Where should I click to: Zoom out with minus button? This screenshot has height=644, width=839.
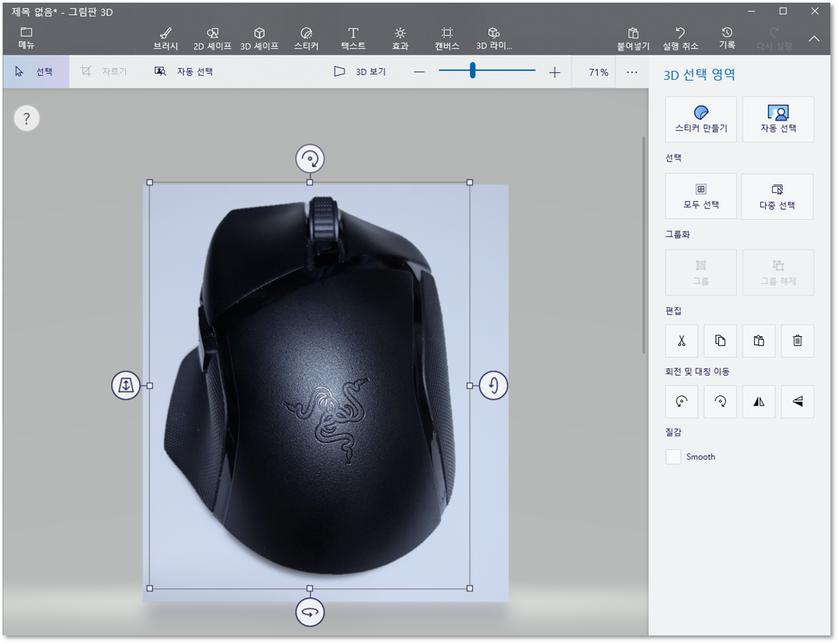point(419,71)
